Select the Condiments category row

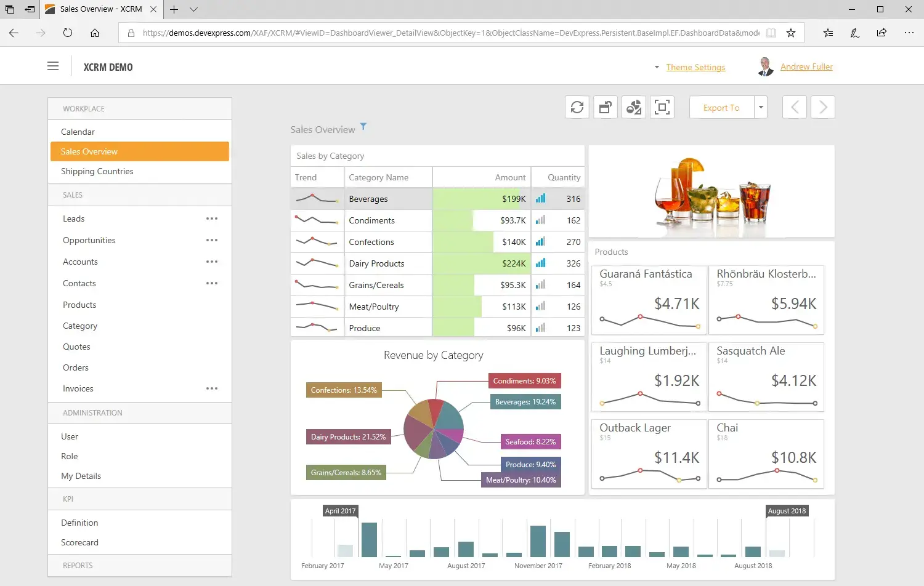click(x=437, y=220)
